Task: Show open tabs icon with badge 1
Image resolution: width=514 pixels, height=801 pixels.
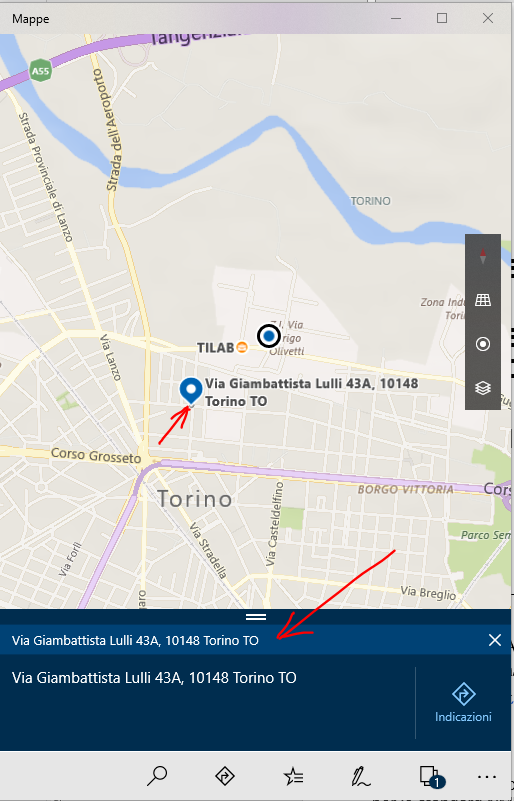Action: 432,776
